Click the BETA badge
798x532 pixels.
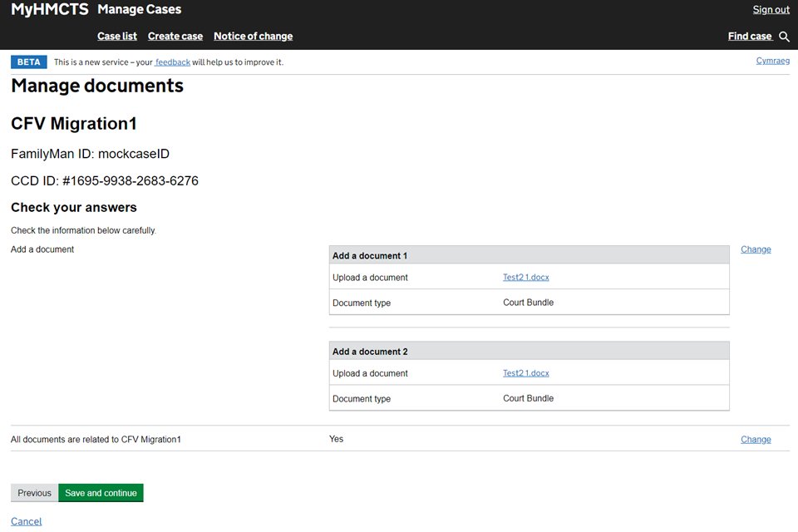29,62
